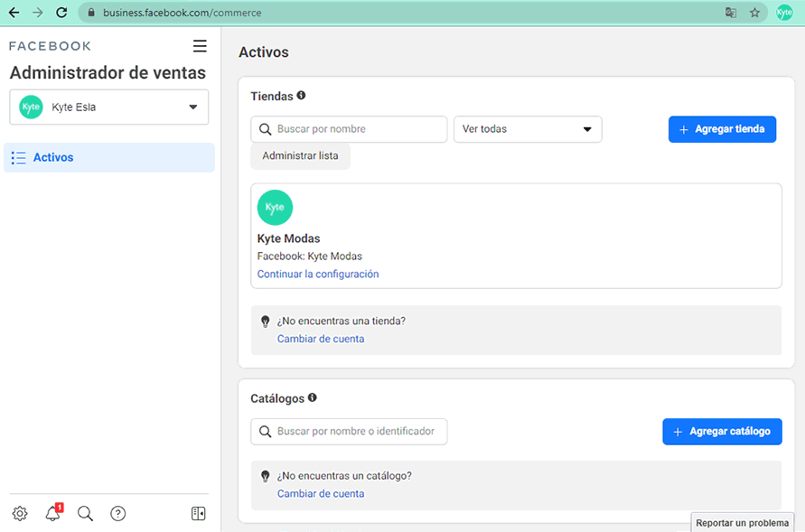805x532 pixels.
Task: Open Continuar la configuración link
Action: coord(318,274)
